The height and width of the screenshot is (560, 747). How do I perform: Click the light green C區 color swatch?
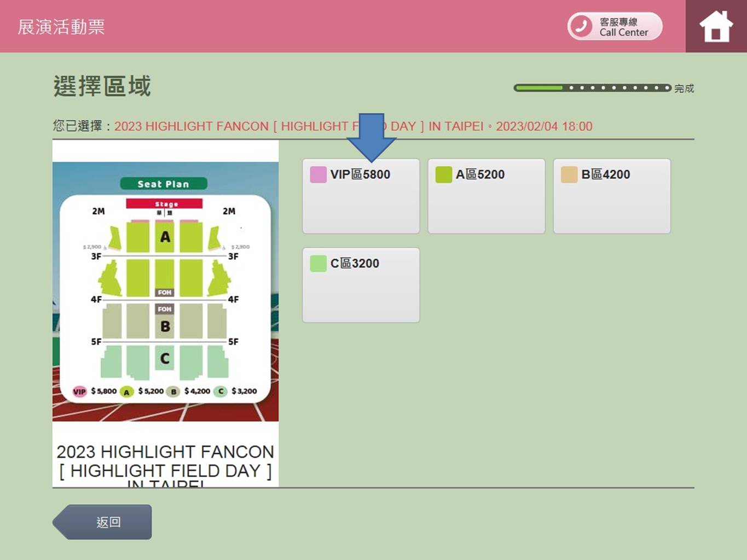(318, 264)
